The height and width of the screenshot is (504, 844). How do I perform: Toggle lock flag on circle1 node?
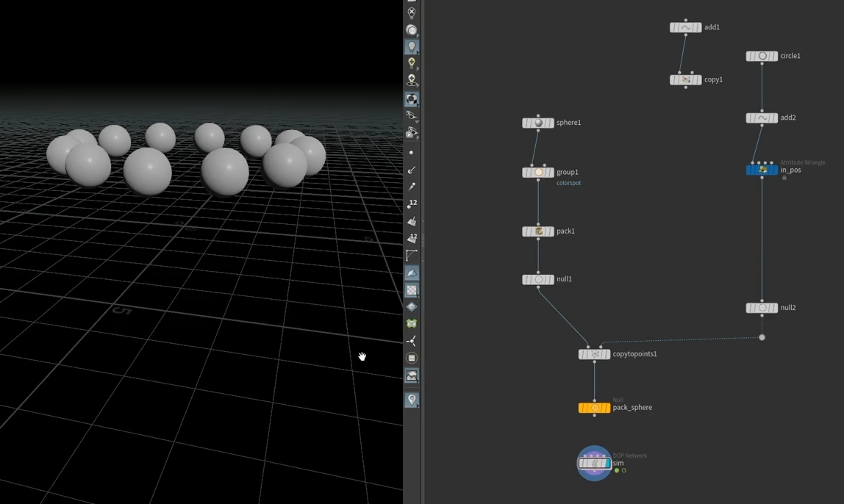[753, 57]
